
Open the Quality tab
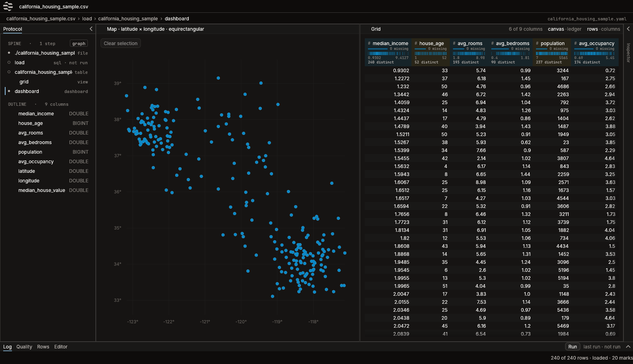pyautogui.click(x=24, y=347)
